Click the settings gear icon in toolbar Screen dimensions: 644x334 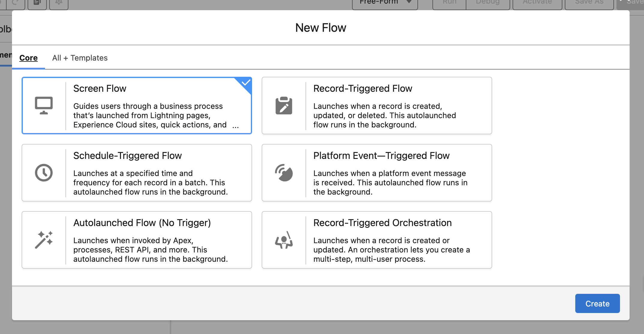59,2
